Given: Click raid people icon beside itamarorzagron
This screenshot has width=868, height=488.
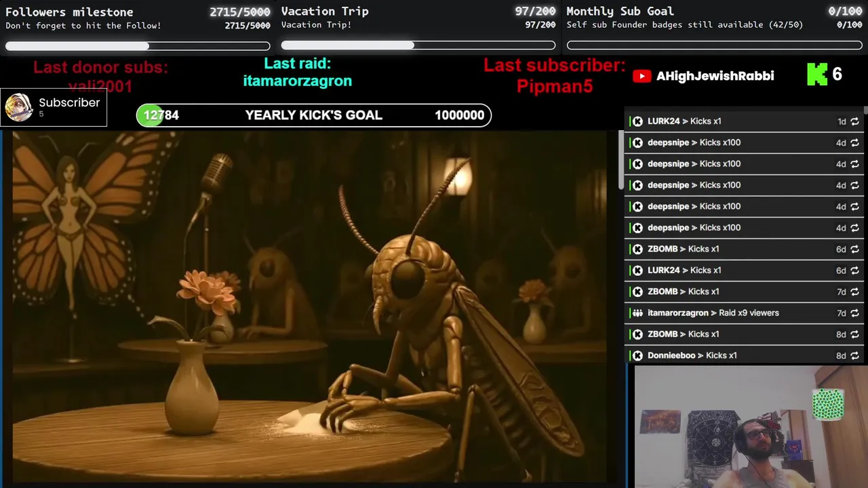Looking at the screenshot, I should click(x=637, y=313).
